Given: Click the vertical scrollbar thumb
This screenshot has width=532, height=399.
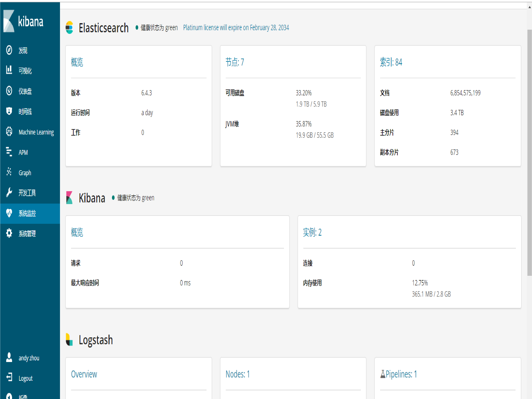Looking at the screenshot, I should pos(529,153).
